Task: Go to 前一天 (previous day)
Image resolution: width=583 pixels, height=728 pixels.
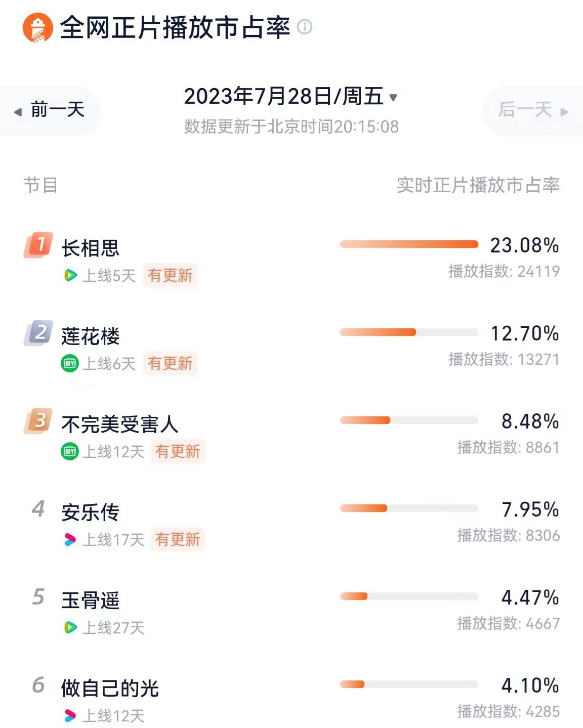Action: coord(50,110)
